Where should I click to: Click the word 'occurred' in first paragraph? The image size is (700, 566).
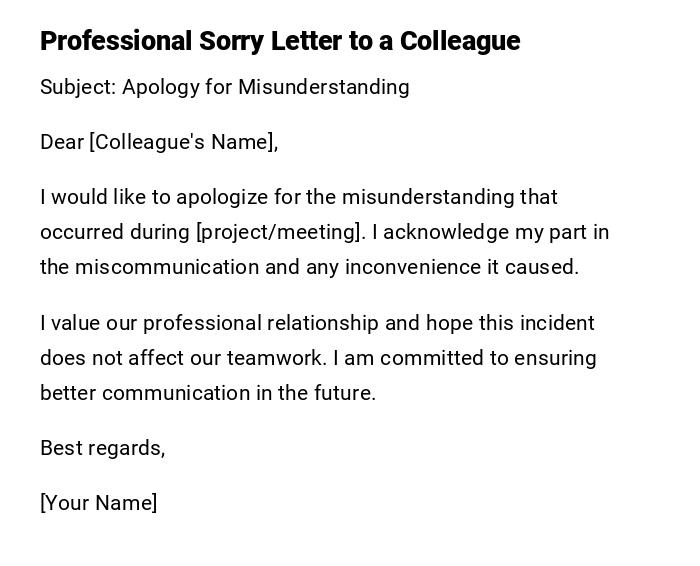(x=81, y=232)
